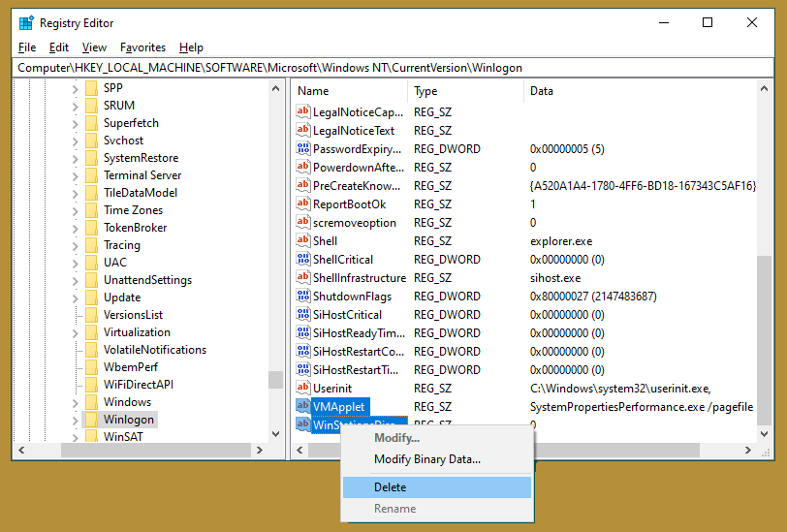Click the values pane scroll up arrow
Image resolution: width=787 pixels, height=532 pixels.
point(764,88)
